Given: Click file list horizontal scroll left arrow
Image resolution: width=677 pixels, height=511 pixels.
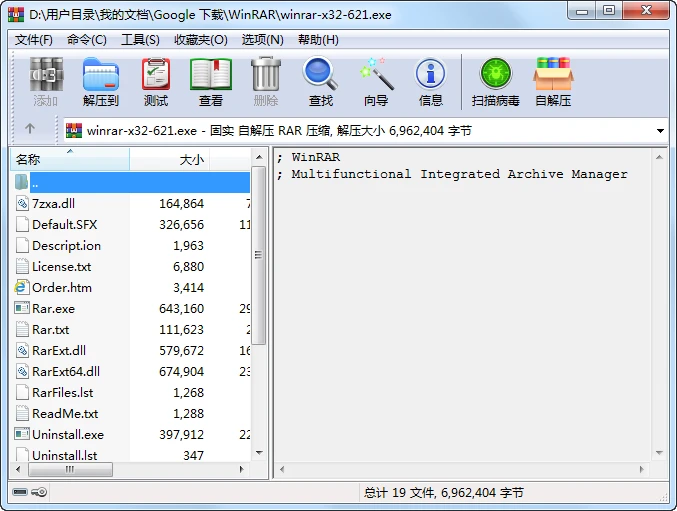Looking at the screenshot, I should (18, 469).
